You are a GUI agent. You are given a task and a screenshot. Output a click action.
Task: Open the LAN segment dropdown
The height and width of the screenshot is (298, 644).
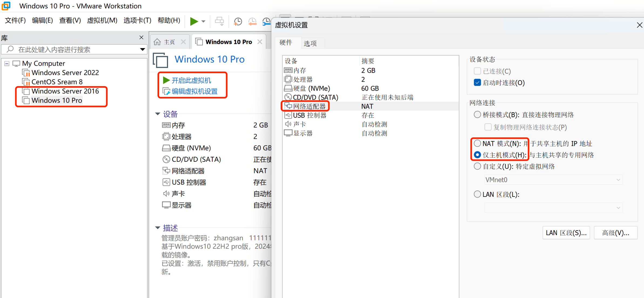[x=554, y=208]
